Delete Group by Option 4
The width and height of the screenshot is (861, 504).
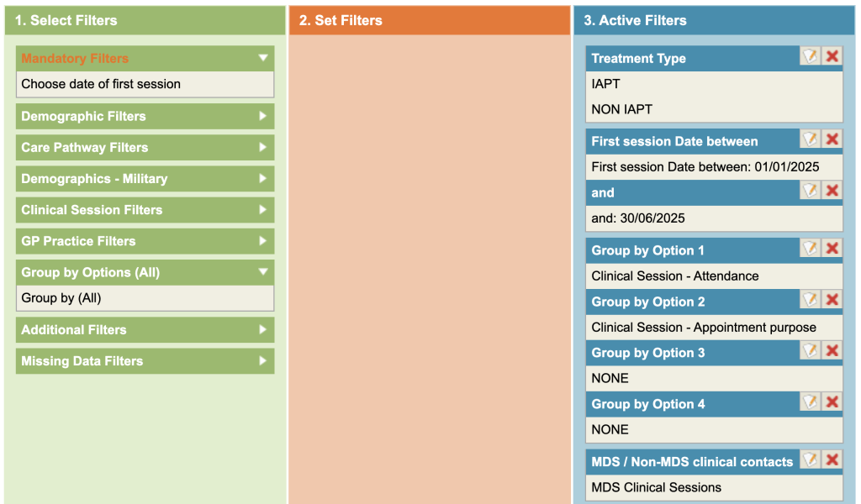(832, 402)
